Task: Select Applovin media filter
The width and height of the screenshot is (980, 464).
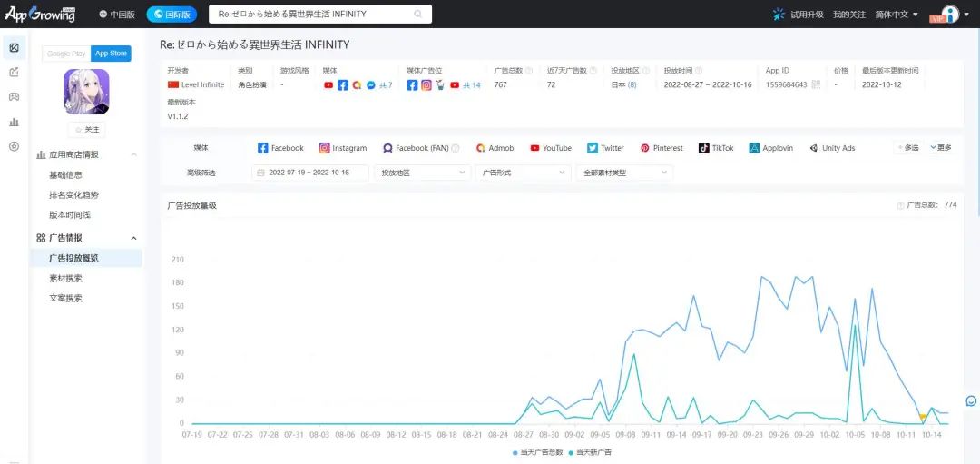Action: pyautogui.click(x=771, y=148)
